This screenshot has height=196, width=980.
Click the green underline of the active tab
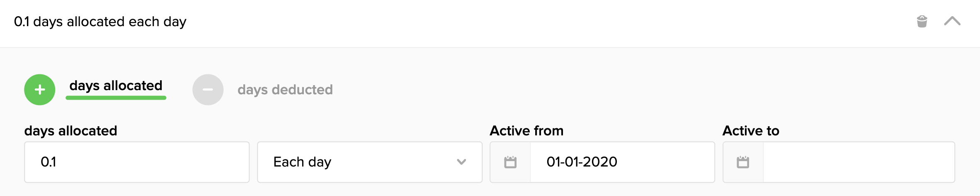click(x=116, y=98)
